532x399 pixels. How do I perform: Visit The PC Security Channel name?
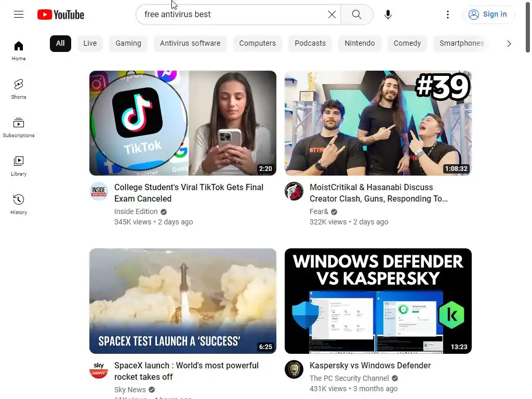[349, 378]
